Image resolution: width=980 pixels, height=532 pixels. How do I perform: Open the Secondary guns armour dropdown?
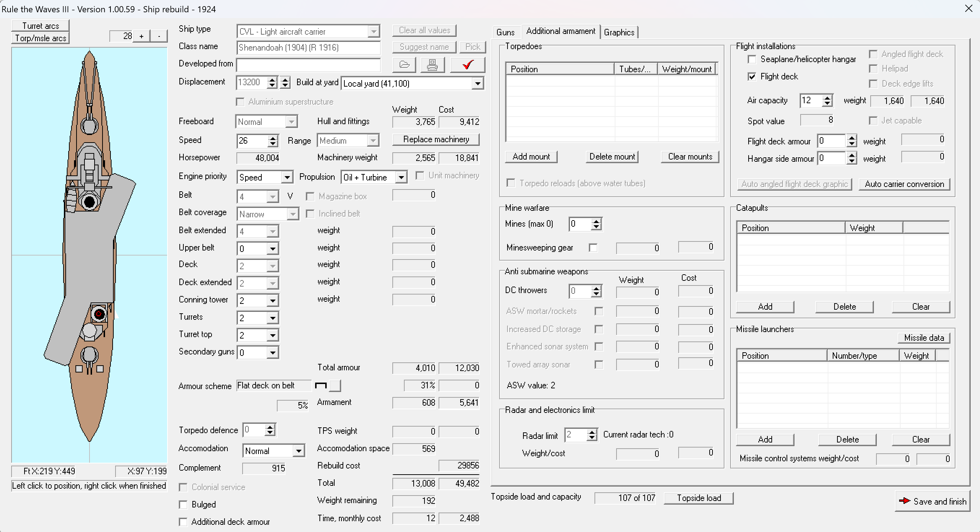(273, 353)
